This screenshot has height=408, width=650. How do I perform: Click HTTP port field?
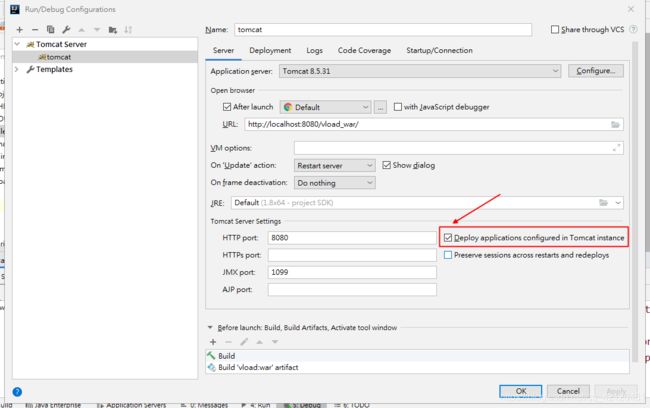point(352,238)
